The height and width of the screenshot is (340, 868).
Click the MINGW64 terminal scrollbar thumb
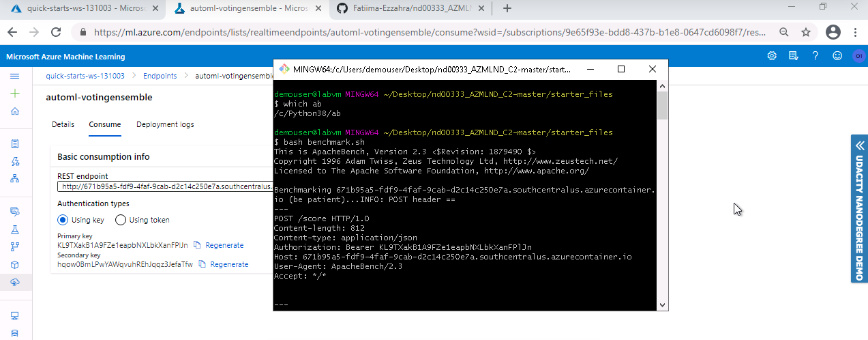click(662, 106)
